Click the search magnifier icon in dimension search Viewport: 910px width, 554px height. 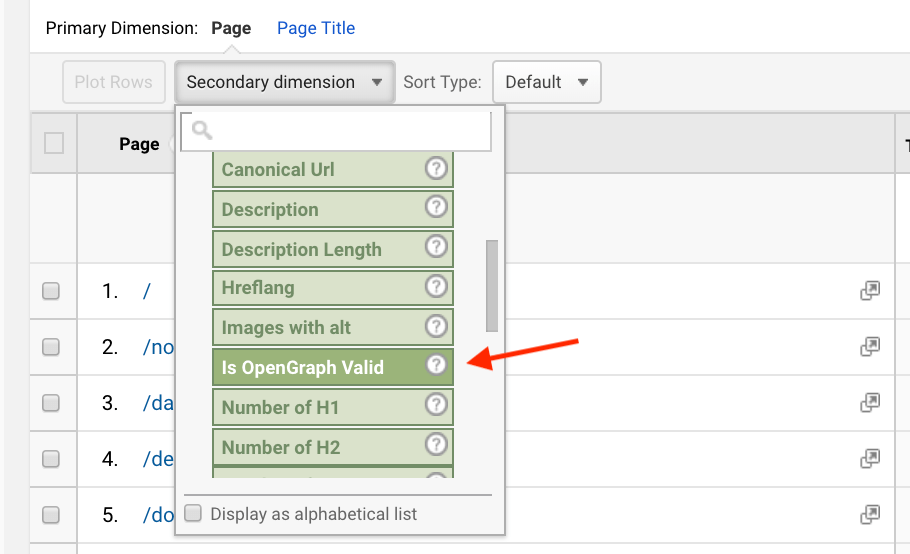coord(201,130)
